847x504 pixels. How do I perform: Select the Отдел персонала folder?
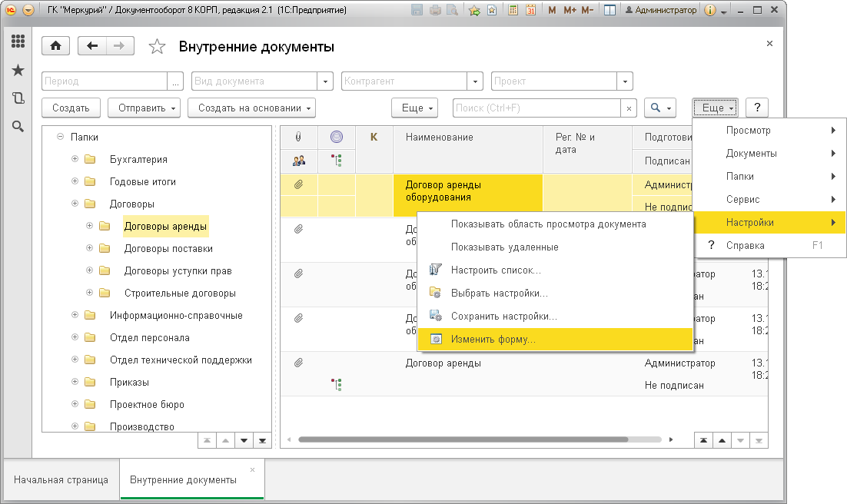(x=150, y=337)
